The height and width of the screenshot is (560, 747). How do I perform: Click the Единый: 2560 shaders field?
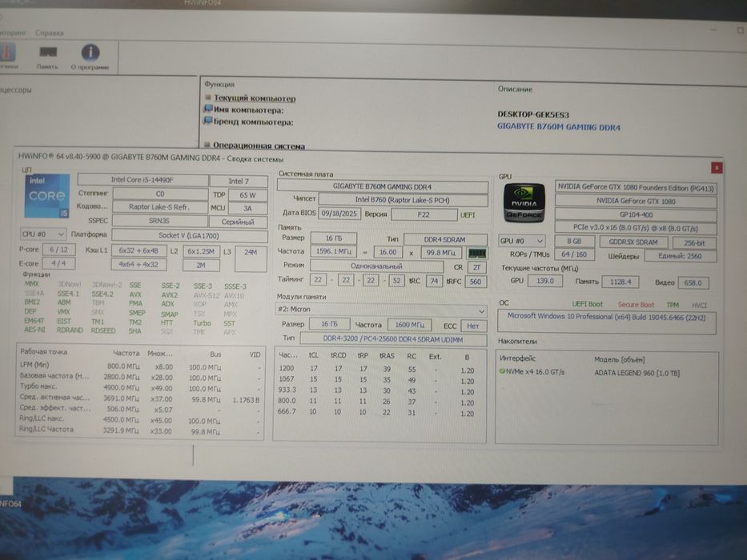point(681,256)
